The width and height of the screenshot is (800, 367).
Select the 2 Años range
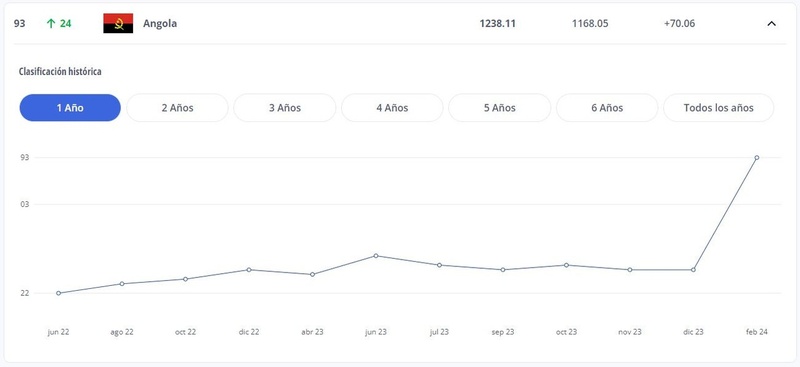coord(178,108)
